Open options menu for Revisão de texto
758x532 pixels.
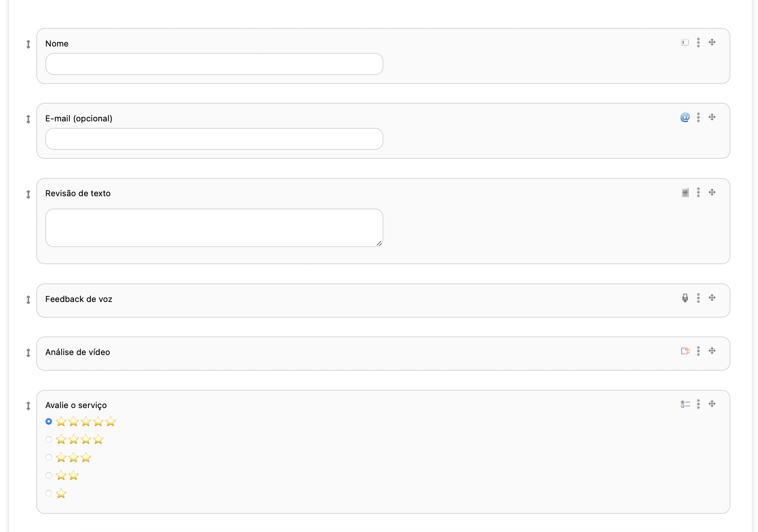[698, 193]
